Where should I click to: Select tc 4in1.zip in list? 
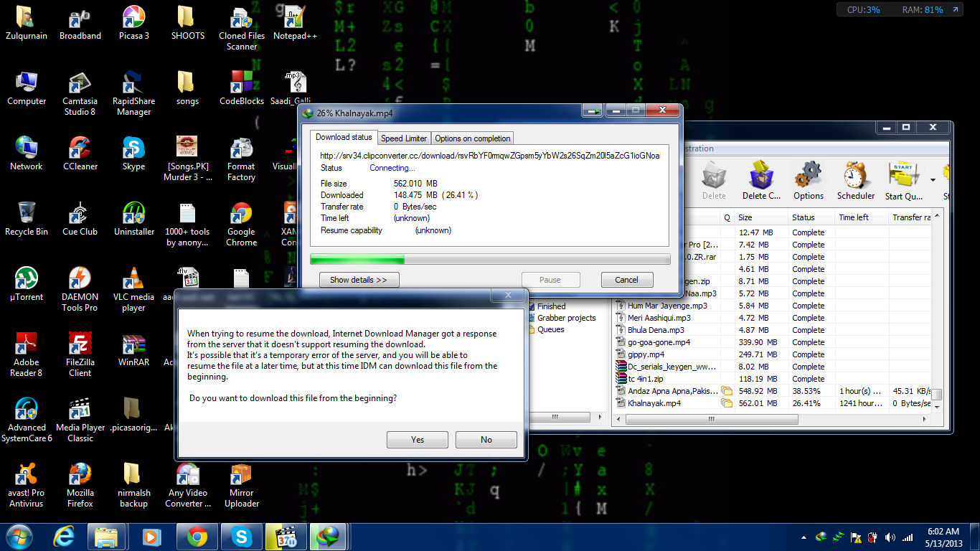(x=773, y=379)
